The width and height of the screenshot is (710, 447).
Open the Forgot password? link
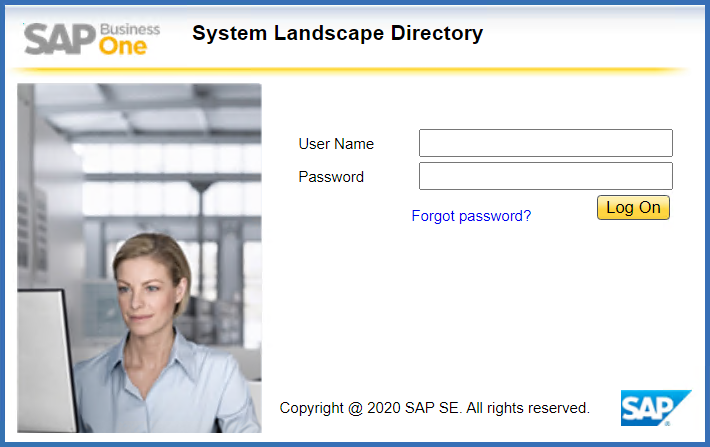coord(471,215)
